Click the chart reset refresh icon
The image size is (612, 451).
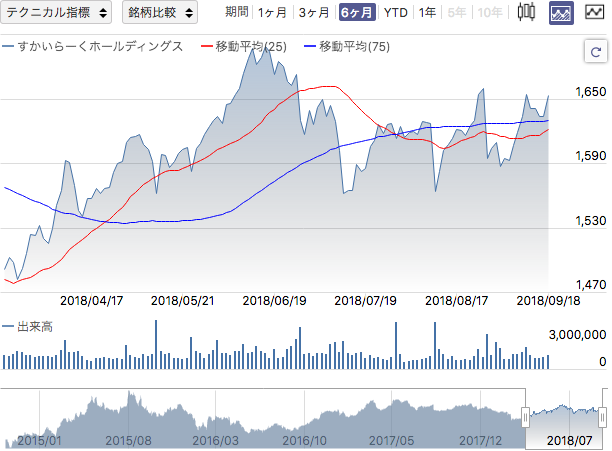(x=595, y=51)
